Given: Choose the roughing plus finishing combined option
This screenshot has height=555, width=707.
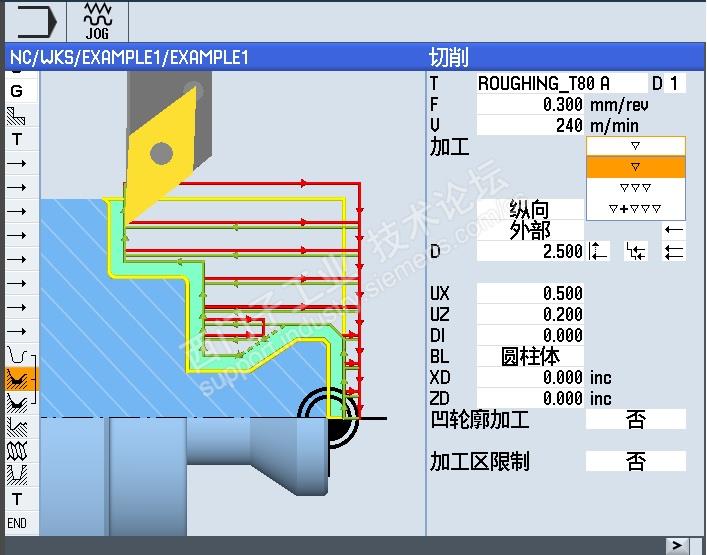Looking at the screenshot, I should pyautogui.click(x=636, y=209).
